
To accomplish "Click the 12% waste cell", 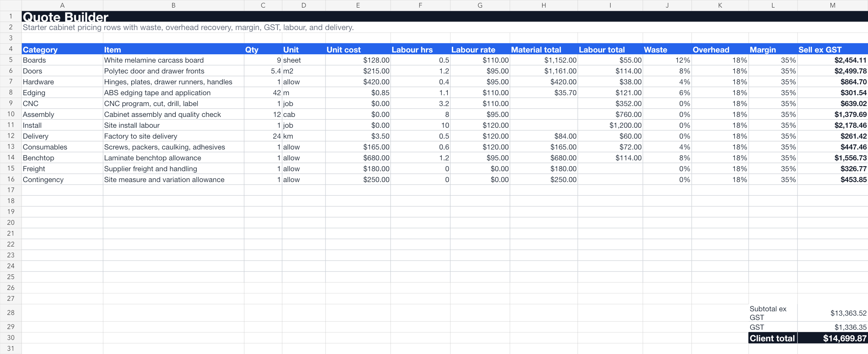I will pyautogui.click(x=667, y=60).
